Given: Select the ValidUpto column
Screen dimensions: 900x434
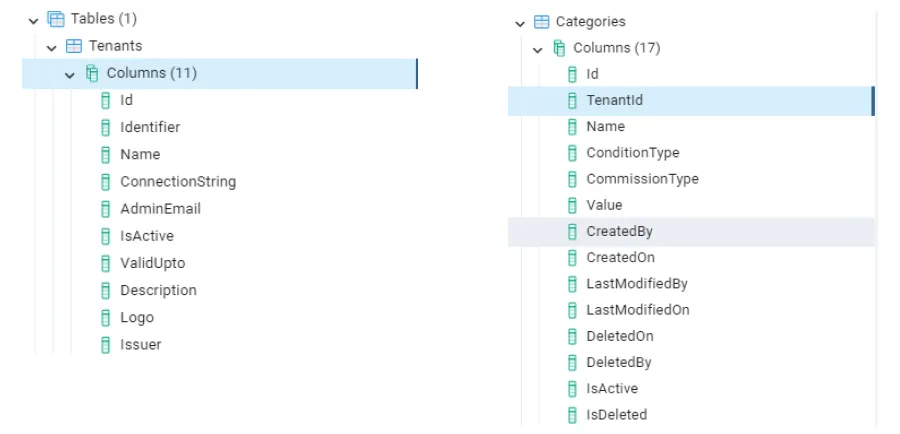Looking at the screenshot, I should [x=152, y=263].
